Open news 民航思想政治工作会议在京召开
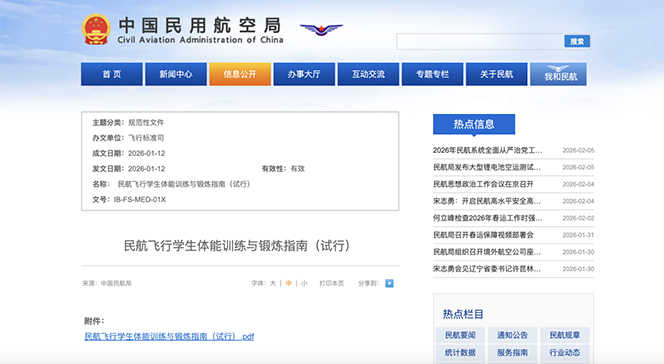This screenshot has height=364, width=664. point(483,184)
